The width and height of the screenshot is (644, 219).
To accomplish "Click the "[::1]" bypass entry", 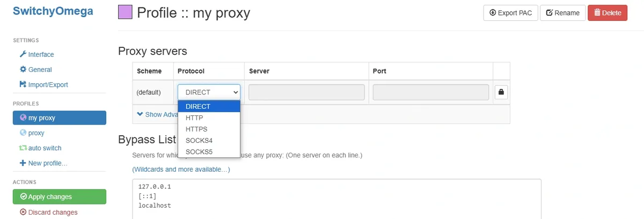I will tap(148, 196).
